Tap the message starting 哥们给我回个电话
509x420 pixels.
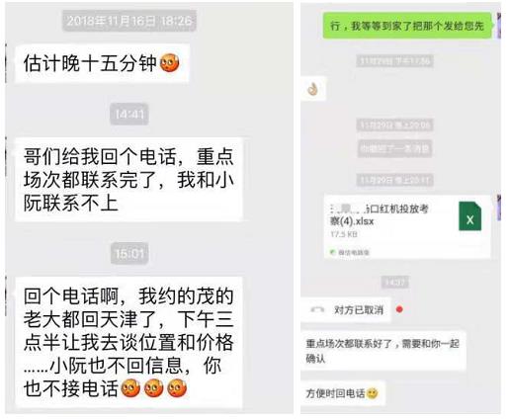[129, 180]
